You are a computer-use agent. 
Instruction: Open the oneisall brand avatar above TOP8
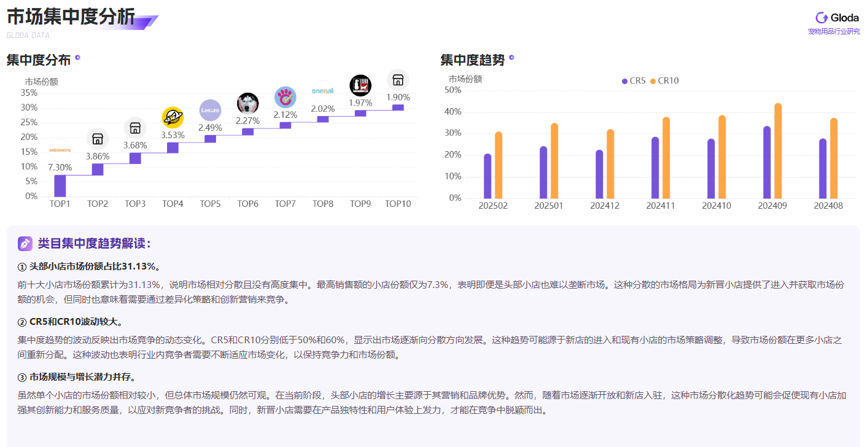(323, 91)
